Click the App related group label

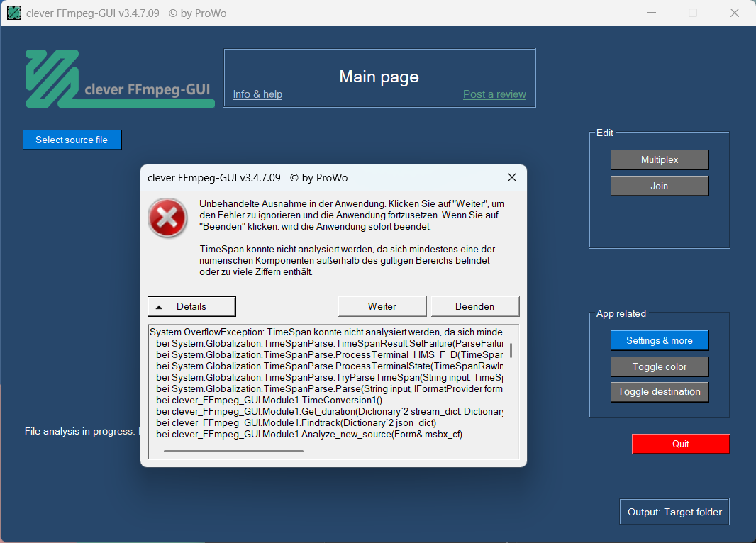[621, 313]
